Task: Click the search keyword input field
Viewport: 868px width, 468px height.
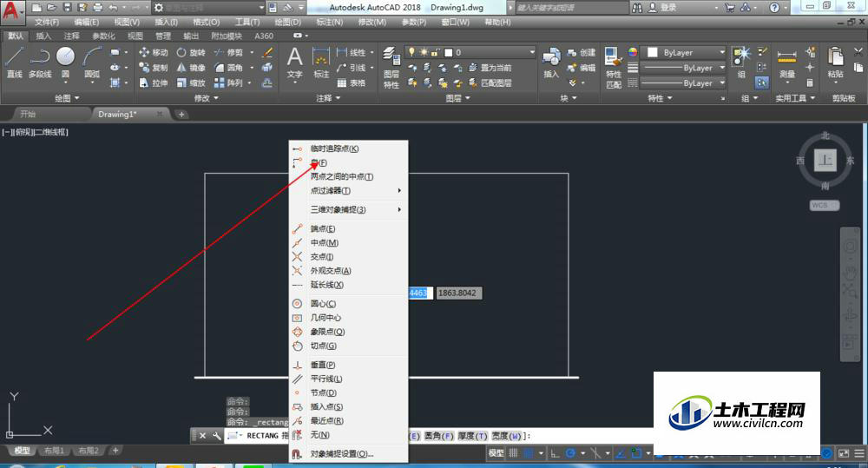Action: (570, 7)
